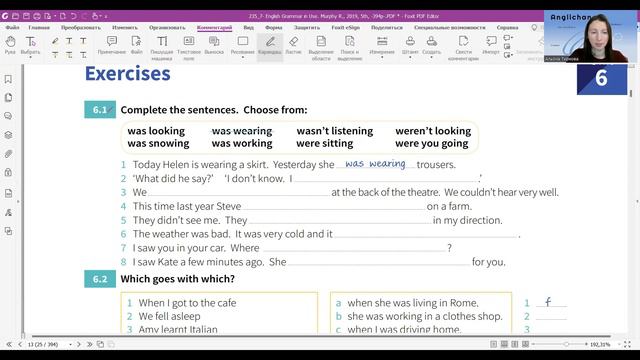Choose the Area highlight tool
Image resolution: width=640 pixels, height=360 pixels.
click(x=321, y=47)
